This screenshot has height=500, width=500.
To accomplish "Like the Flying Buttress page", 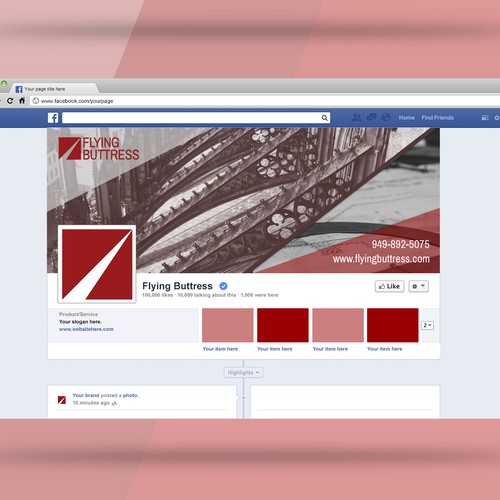I will click(389, 286).
